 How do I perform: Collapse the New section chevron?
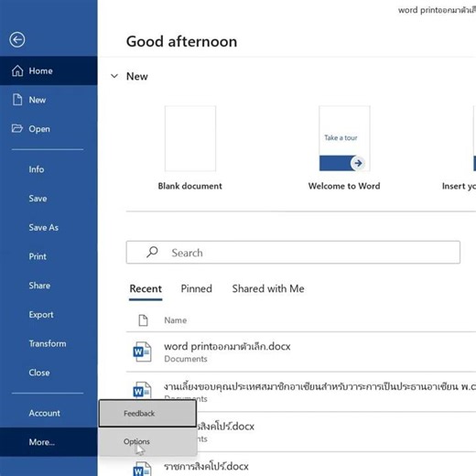114,76
